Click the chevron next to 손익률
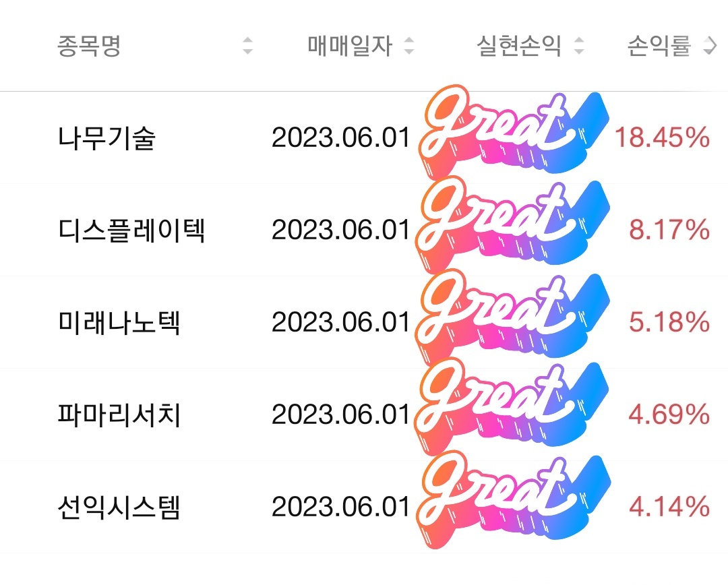This screenshot has width=728, height=585. coord(710,46)
